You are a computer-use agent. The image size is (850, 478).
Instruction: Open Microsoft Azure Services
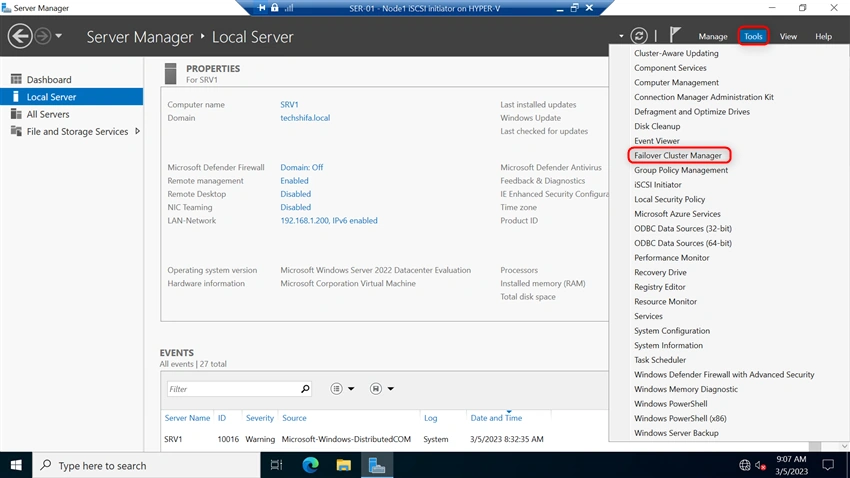point(677,214)
